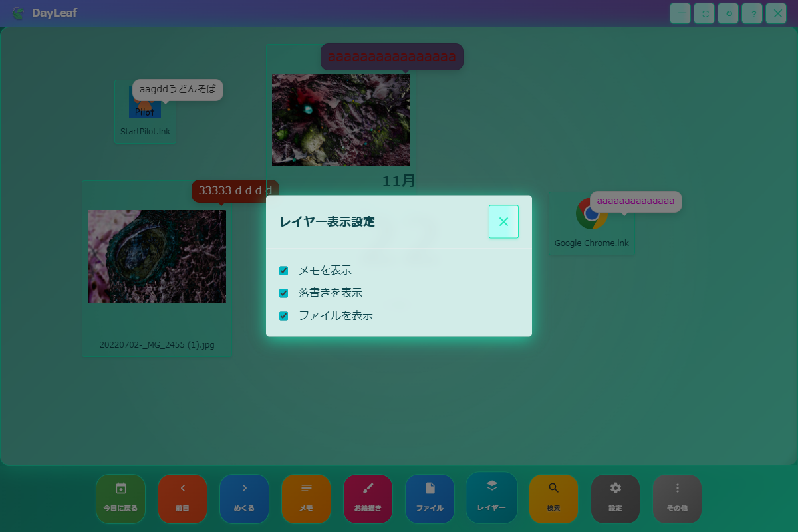Toggle fullscreen from the title bar
Image resolution: width=798 pixels, height=532 pixels.
tap(704, 13)
